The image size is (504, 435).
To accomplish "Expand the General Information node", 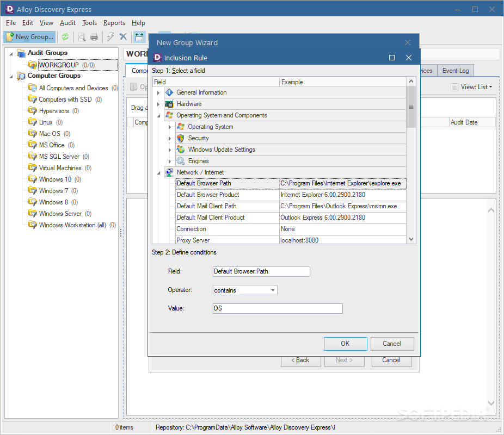I will [158, 93].
